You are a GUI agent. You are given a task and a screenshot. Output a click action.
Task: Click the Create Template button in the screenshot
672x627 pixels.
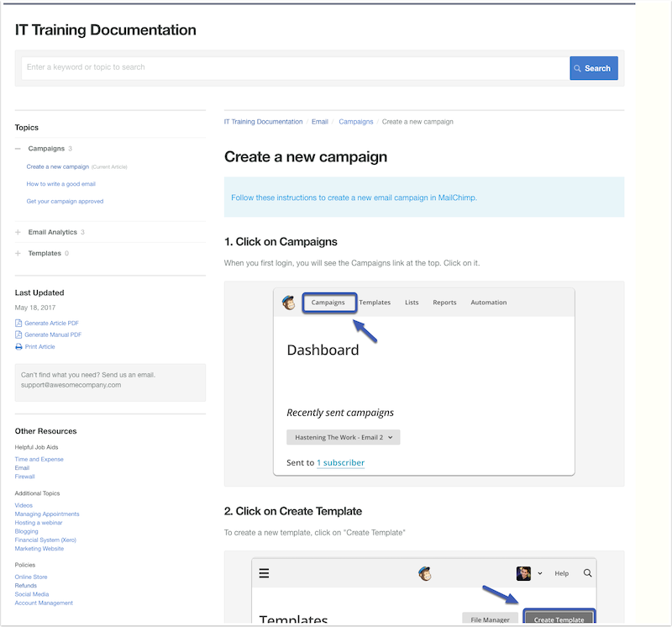click(559, 619)
